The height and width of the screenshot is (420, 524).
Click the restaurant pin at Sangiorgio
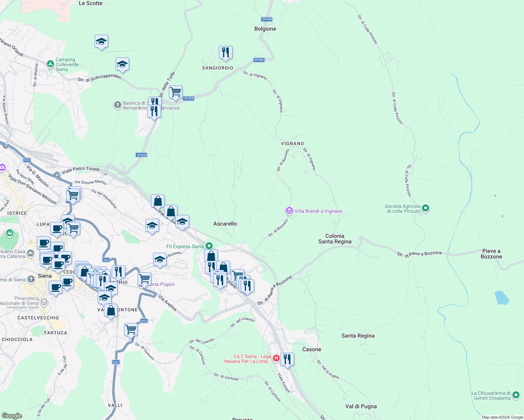pos(226,52)
